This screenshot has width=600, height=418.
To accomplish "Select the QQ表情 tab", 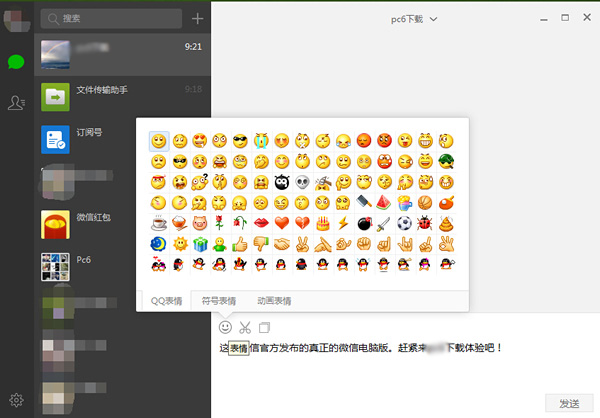I will click(165, 301).
